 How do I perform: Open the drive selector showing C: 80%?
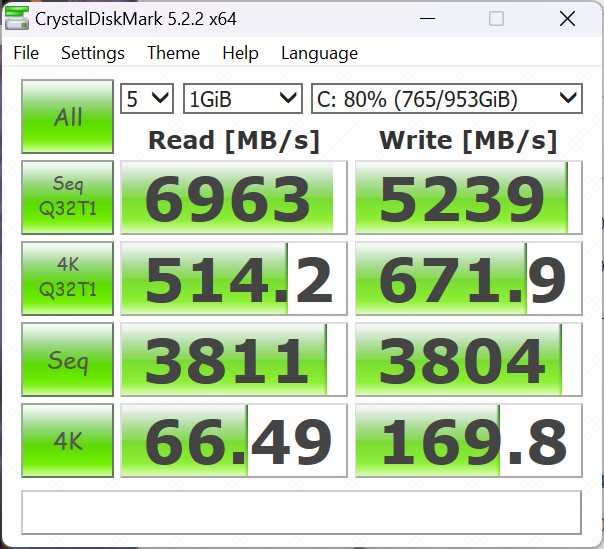click(x=447, y=99)
